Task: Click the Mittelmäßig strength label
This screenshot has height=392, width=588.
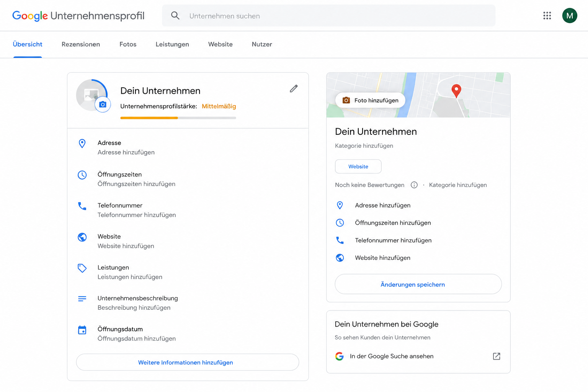Action: 219,106
